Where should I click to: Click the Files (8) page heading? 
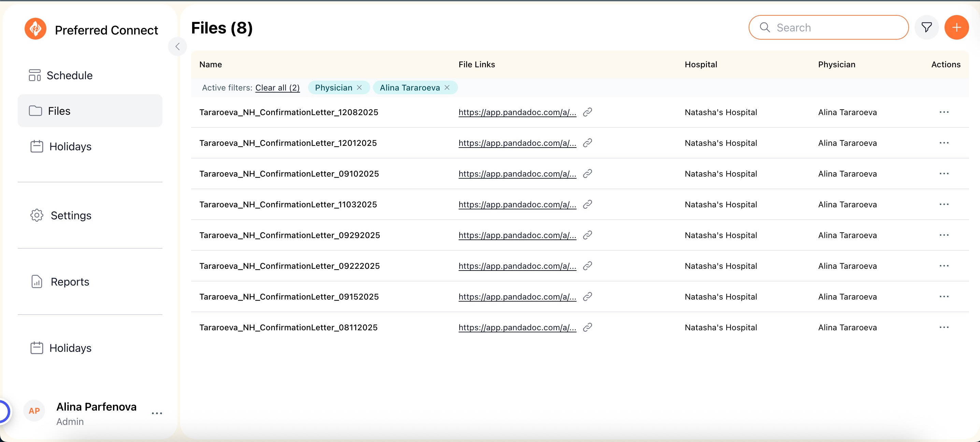tap(222, 28)
